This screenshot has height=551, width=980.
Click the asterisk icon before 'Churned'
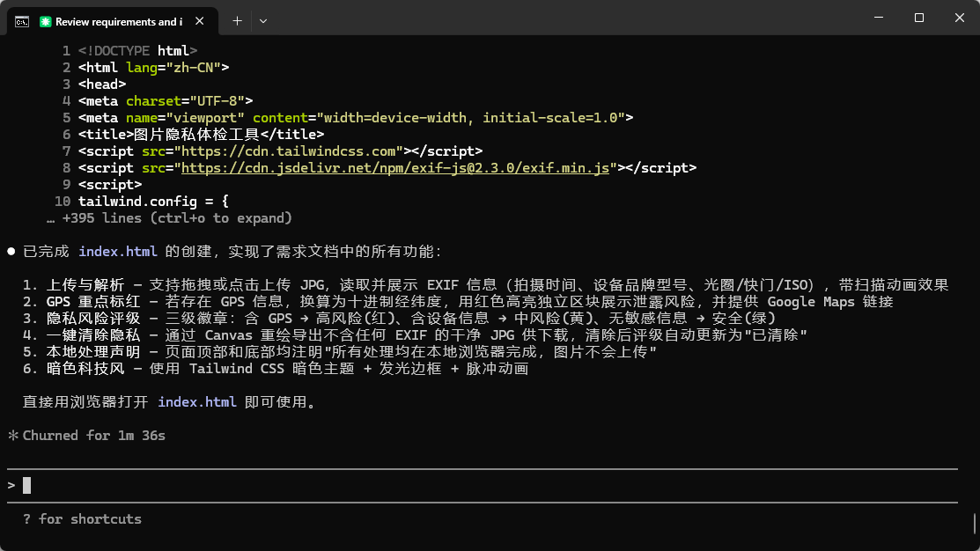tap(12, 436)
